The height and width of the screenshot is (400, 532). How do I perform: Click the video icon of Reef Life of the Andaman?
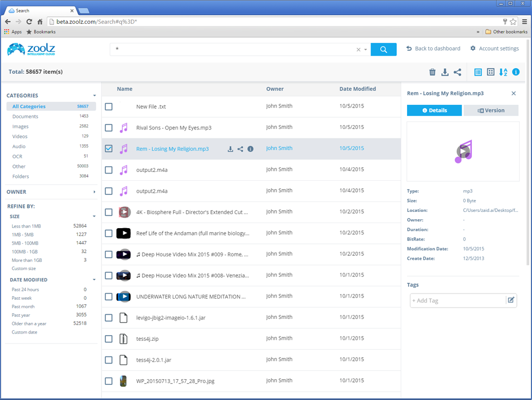tap(123, 233)
